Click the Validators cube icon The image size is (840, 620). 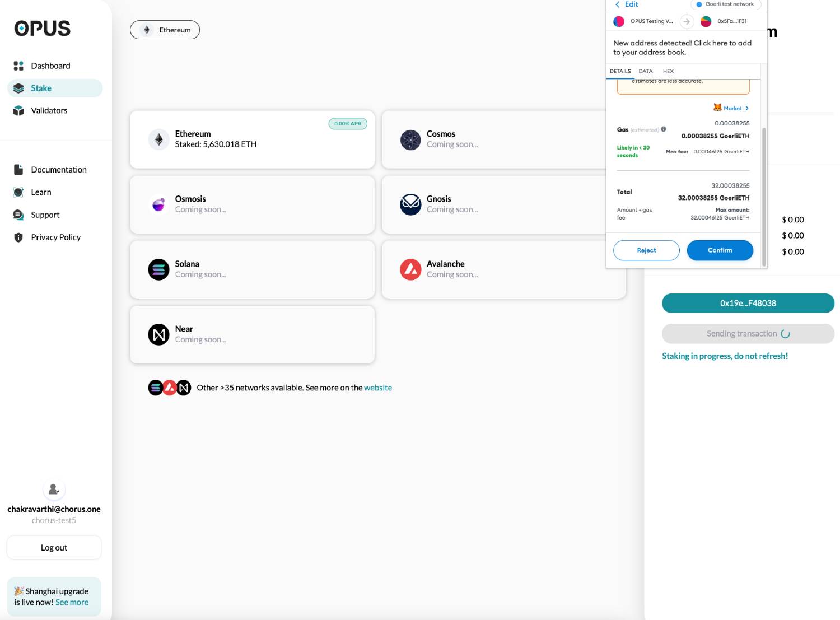18,111
